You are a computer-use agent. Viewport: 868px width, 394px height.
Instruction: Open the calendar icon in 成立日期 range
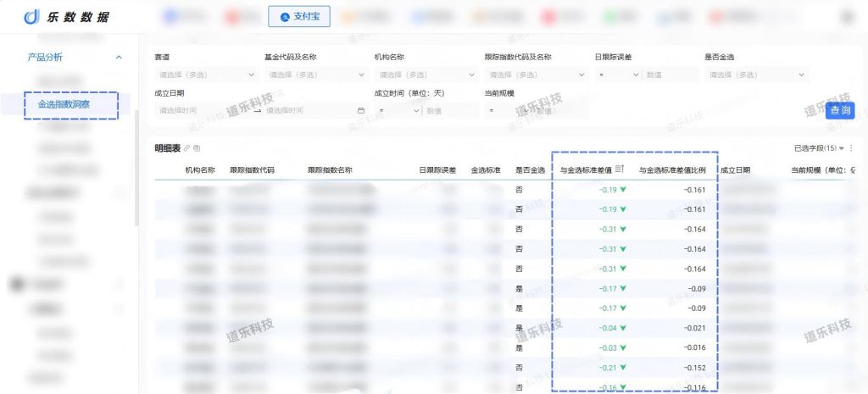click(361, 111)
